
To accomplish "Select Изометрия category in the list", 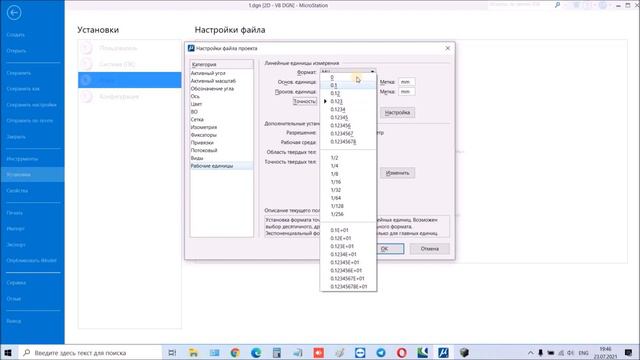I will pyautogui.click(x=221, y=127).
